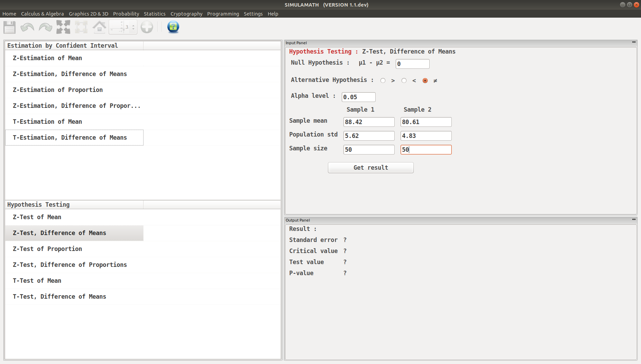This screenshot has width=641, height=364.
Task: Collapse the Input Panel using its minimize mark
Action: 634,42
